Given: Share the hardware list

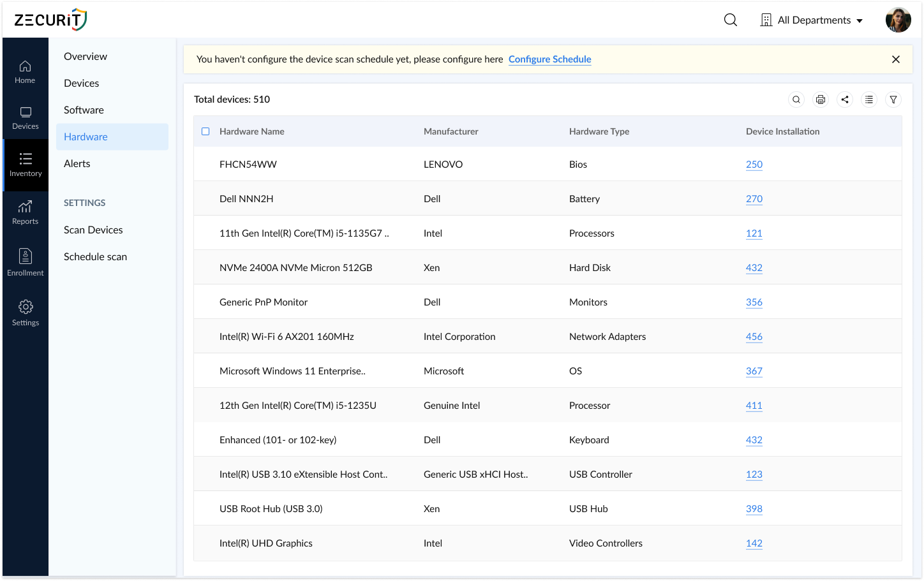Looking at the screenshot, I should (x=845, y=99).
